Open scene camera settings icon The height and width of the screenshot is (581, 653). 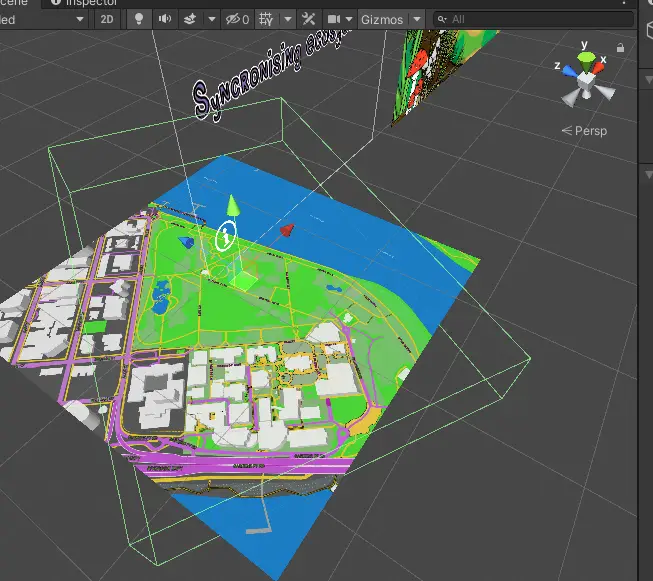(x=335, y=19)
